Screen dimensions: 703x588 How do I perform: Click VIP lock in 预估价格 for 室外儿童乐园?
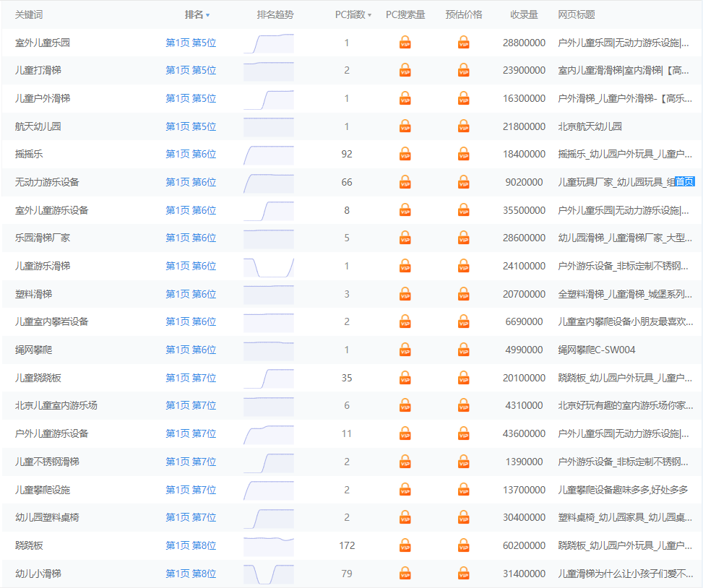click(464, 43)
